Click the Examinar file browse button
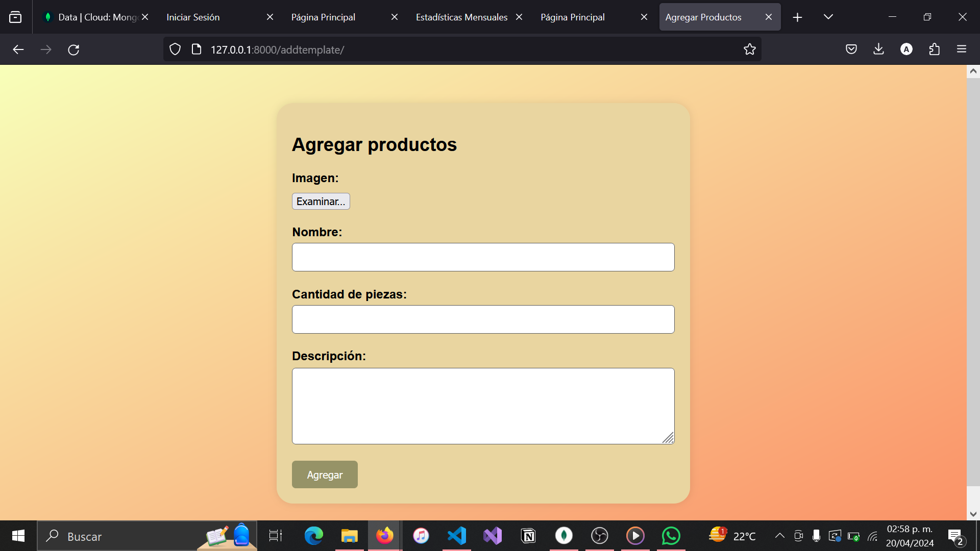This screenshot has width=980, height=551. click(x=321, y=202)
